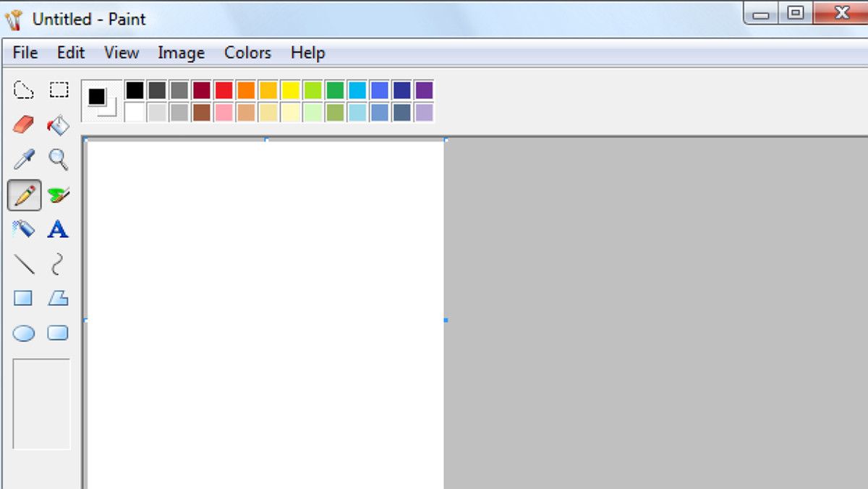
Task: Choose the Eraser tool
Action: pyautogui.click(x=24, y=125)
